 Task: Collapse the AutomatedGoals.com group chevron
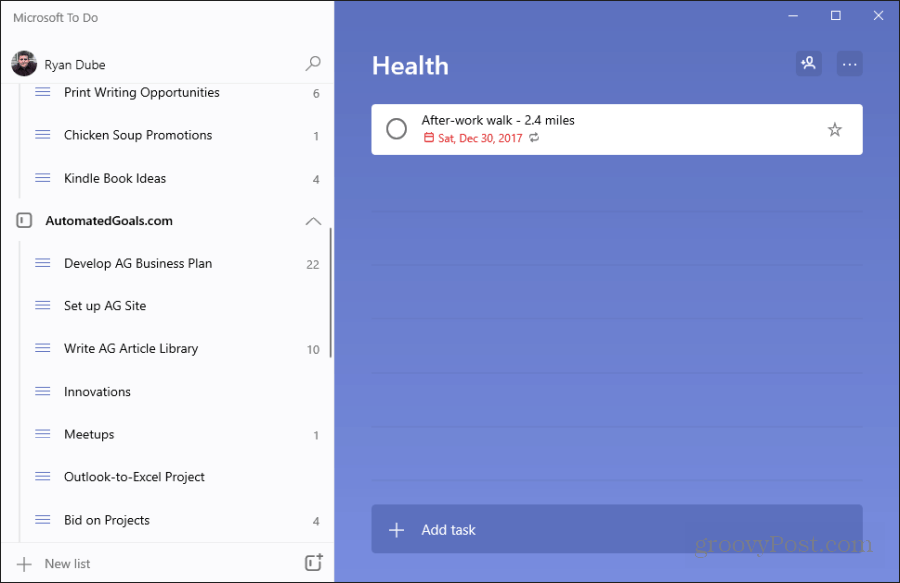tap(313, 221)
